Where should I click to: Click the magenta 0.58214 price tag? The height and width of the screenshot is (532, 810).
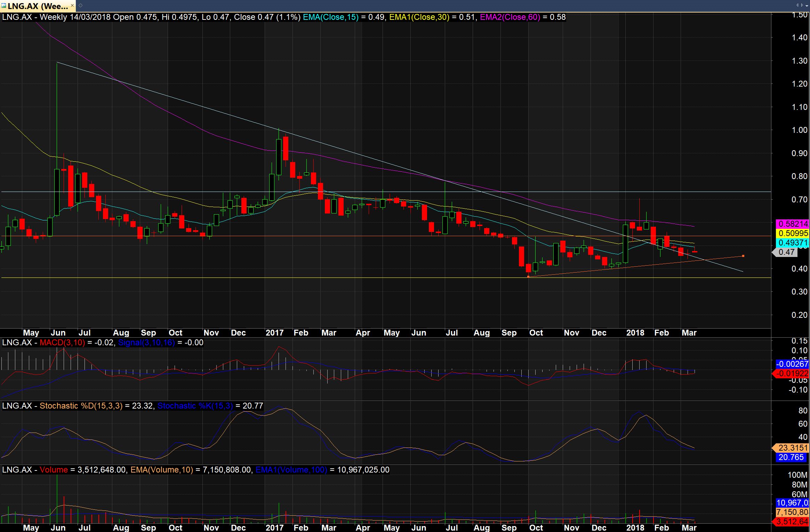(x=793, y=224)
